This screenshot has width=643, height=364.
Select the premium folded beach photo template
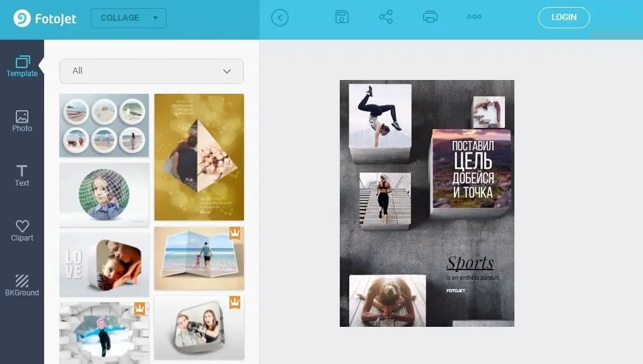[x=199, y=258]
